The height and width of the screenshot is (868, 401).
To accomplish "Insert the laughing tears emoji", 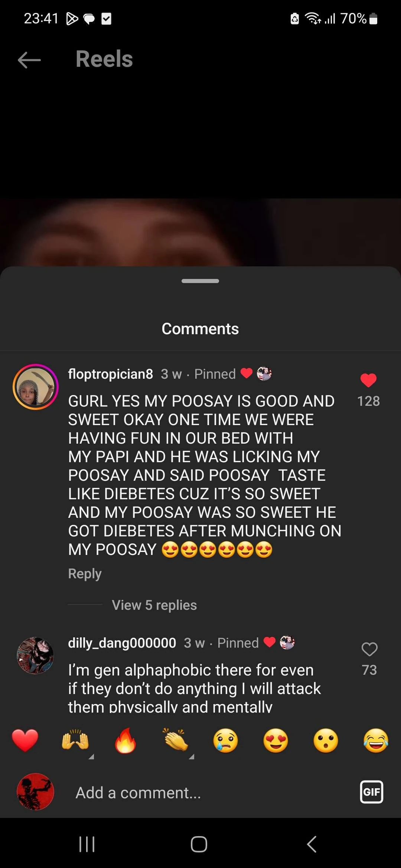I will 376,740.
